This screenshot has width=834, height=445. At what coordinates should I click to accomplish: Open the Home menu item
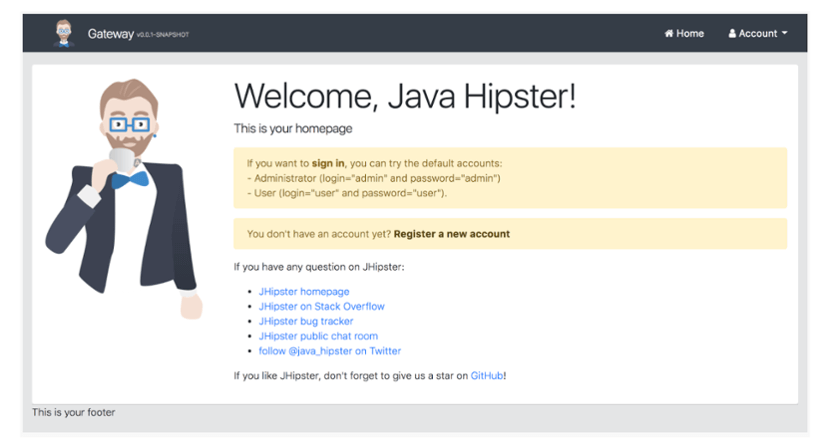(x=684, y=33)
